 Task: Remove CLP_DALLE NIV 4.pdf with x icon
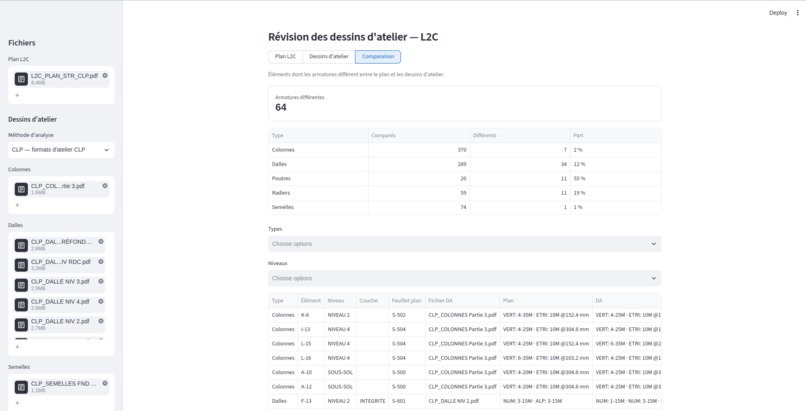click(101, 301)
